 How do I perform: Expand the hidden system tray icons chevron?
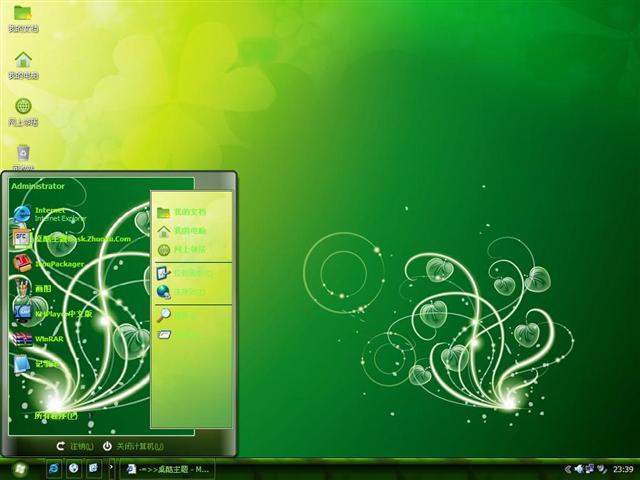click(x=567, y=469)
